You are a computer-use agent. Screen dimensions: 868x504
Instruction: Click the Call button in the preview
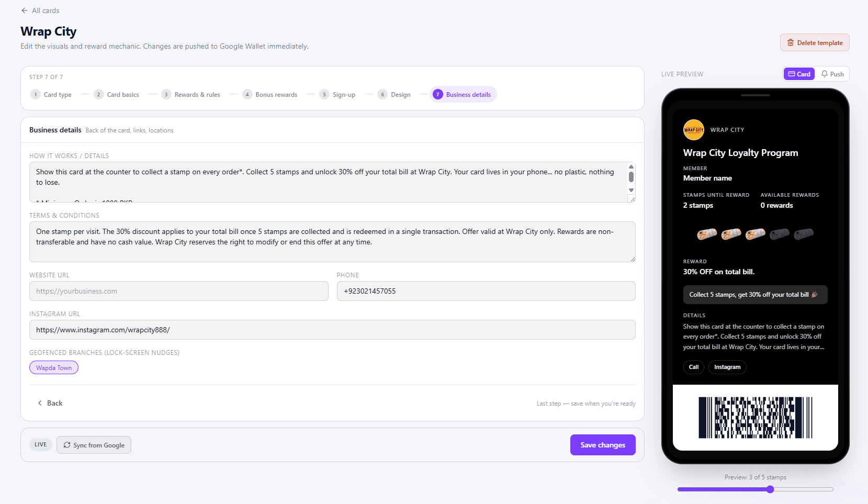(694, 367)
